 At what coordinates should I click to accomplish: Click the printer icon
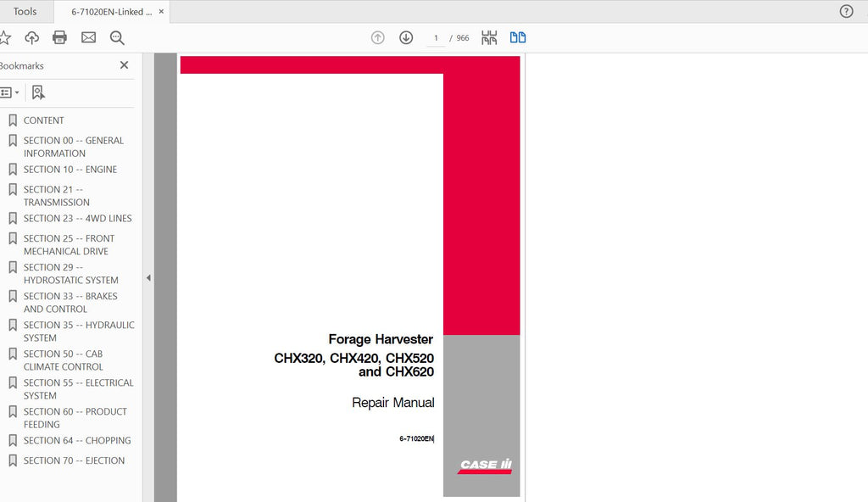point(60,37)
